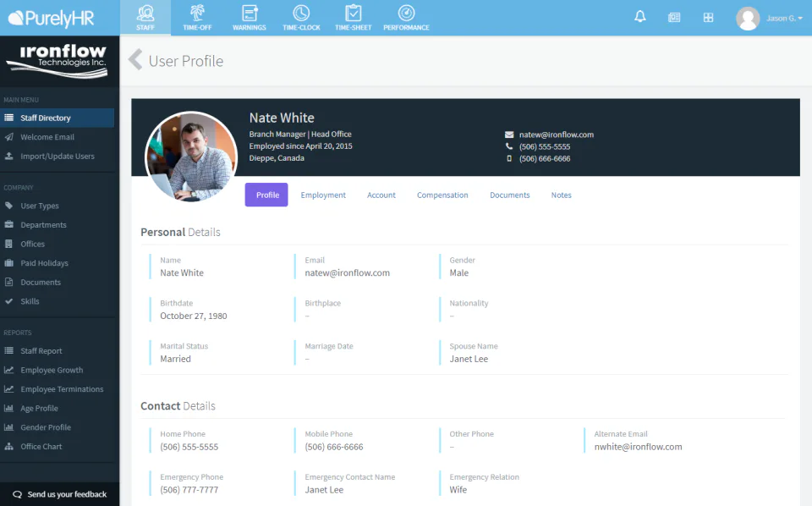Screen dimensions: 812x506
Task: Click the Import/Update Users upload icon
Action: point(8,156)
